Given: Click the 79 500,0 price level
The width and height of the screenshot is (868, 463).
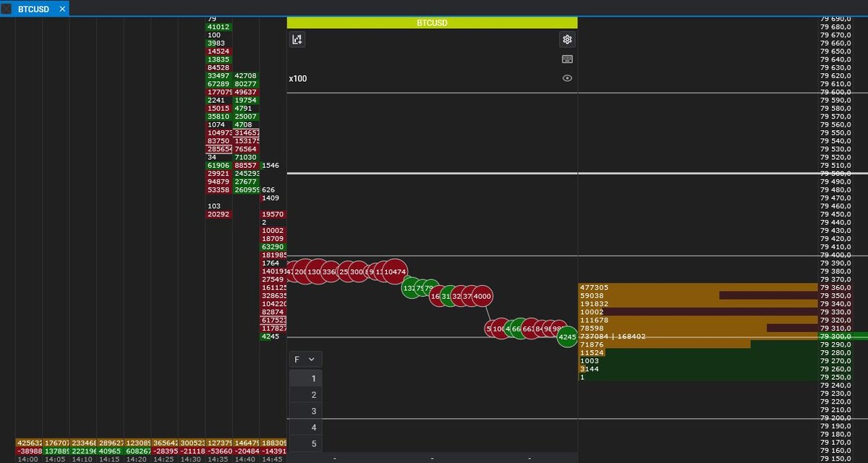Looking at the screenshot, I should tap(835, 174).
